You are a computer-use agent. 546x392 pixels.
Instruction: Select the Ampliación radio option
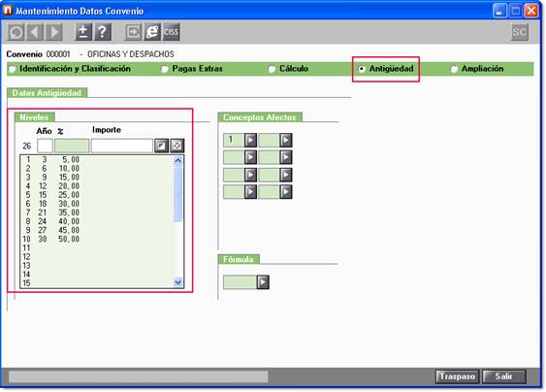(x=477, y=69)
